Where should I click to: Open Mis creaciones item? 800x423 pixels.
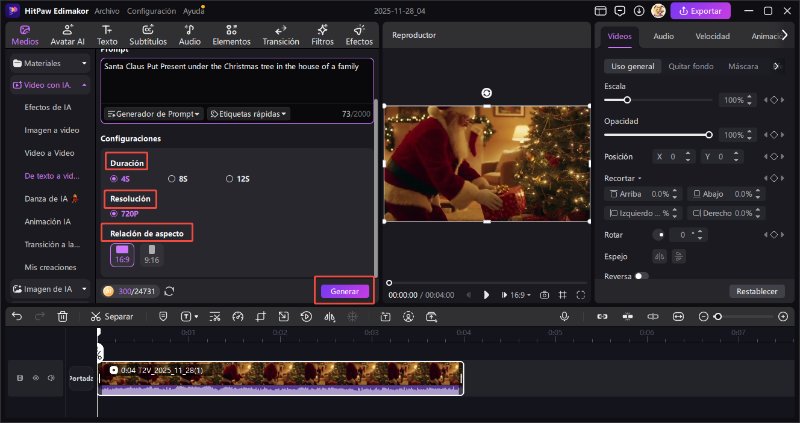coord(50,267)
